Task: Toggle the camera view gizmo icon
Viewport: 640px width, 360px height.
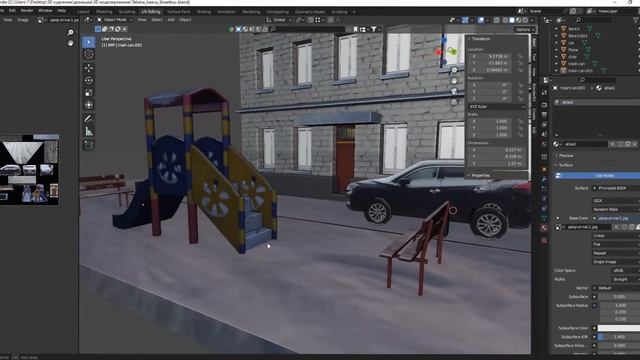Action: pos(454,91)
